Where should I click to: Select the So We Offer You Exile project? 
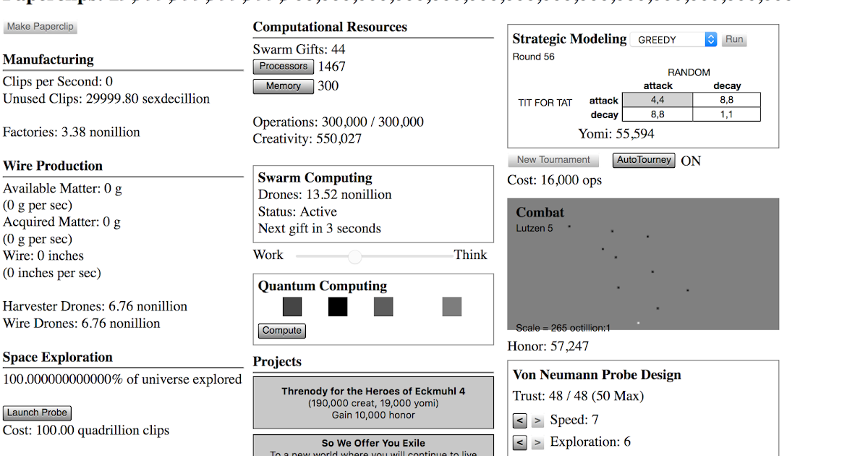(x=373, y=445)
